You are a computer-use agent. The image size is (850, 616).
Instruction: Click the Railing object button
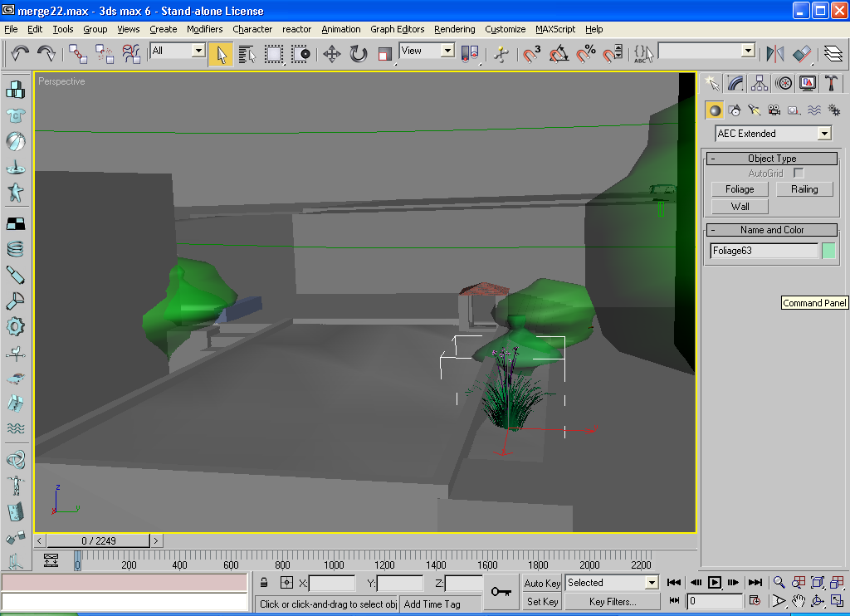click(804, 189)
